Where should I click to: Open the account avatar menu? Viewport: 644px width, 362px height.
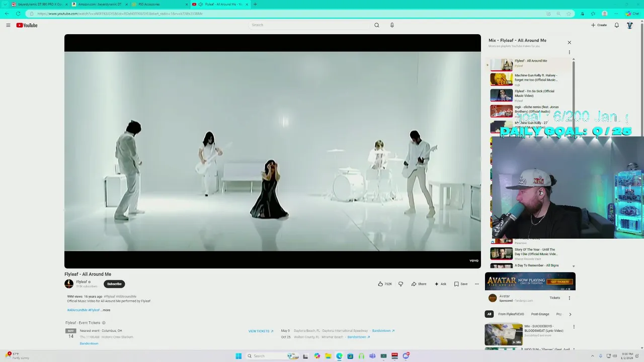tap(629, 25)
